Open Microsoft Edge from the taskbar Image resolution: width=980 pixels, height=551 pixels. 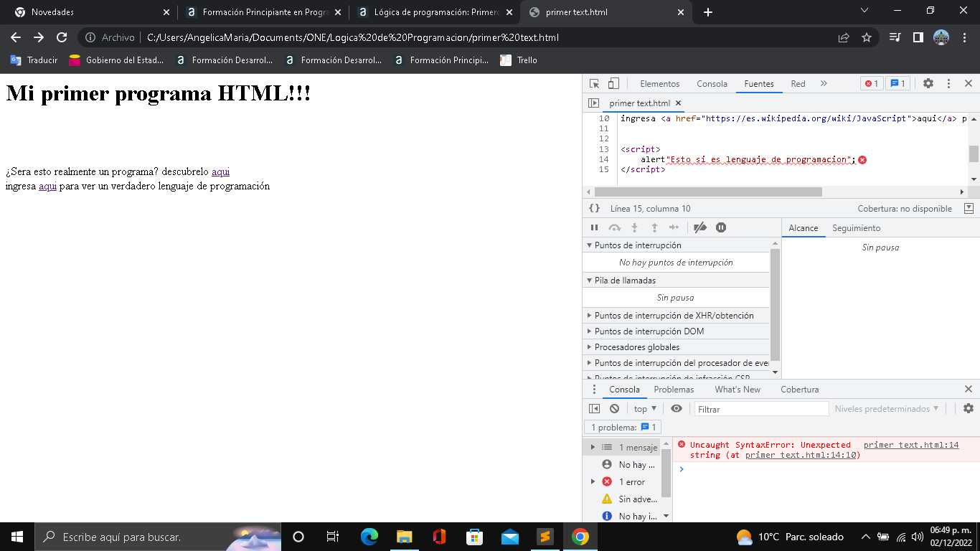(x=369, y=537)
